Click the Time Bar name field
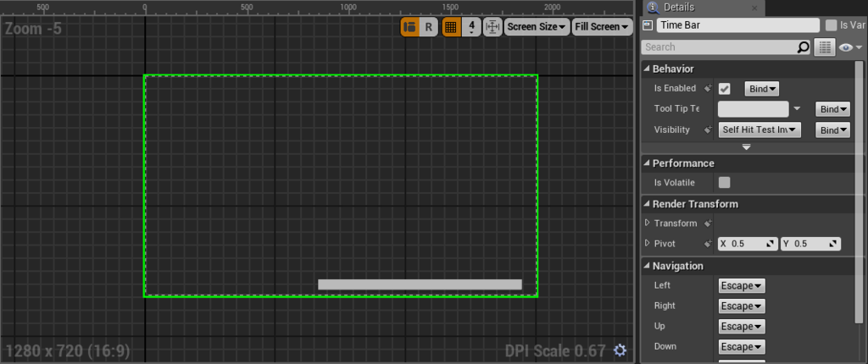 point(738,25)
